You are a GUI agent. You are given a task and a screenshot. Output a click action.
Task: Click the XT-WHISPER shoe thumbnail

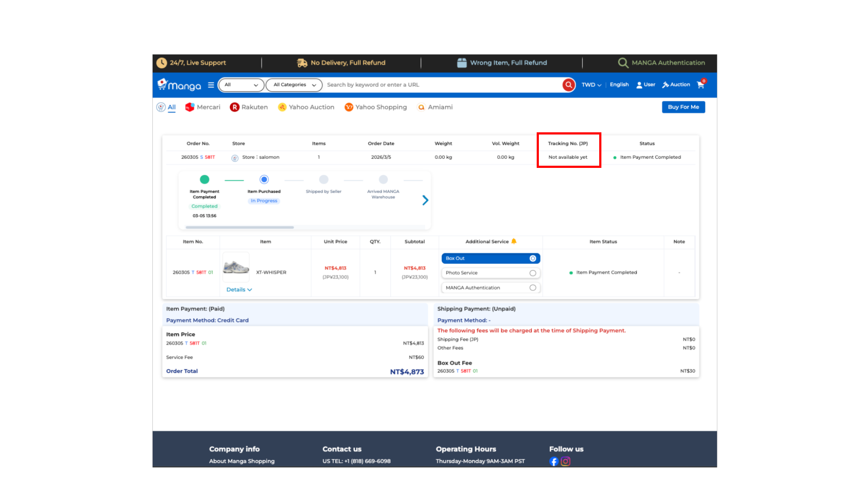click(x=236, y=268)
